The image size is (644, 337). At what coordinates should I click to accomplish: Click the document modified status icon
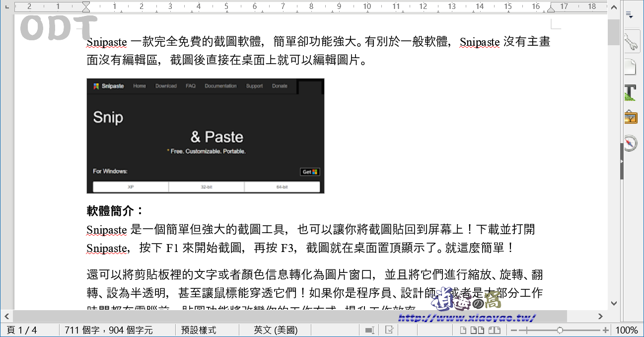(x=390, y=330)
